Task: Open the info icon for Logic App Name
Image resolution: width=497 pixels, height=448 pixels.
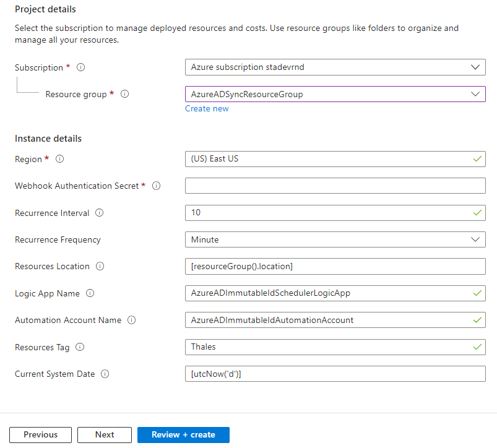Action: (90, 293)
